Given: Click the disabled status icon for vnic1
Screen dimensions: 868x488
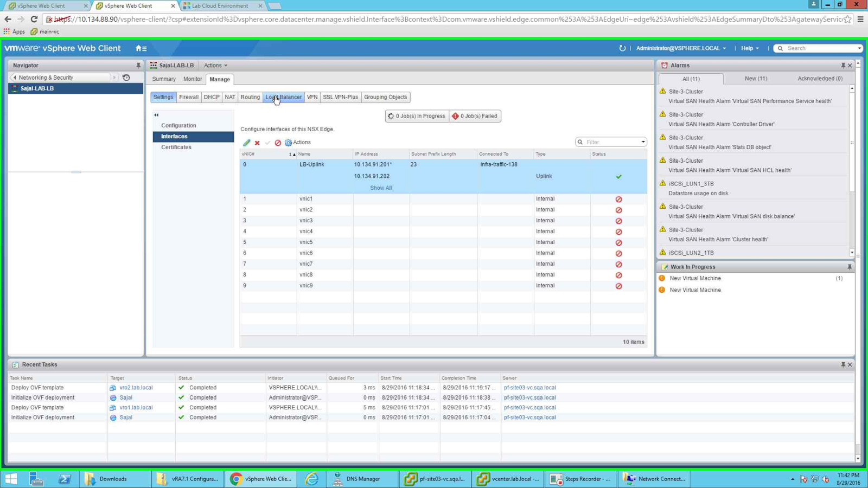Looking at the screenshot, I should [x=618, y=199].
